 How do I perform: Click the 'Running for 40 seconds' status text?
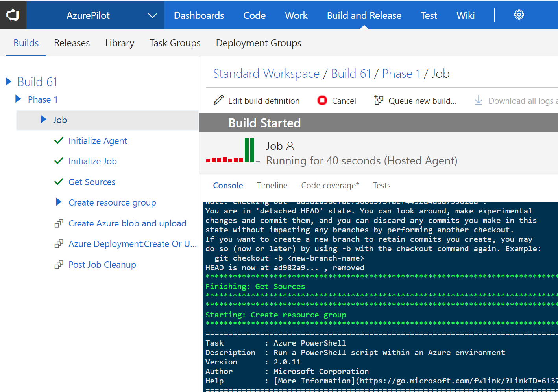362,160
